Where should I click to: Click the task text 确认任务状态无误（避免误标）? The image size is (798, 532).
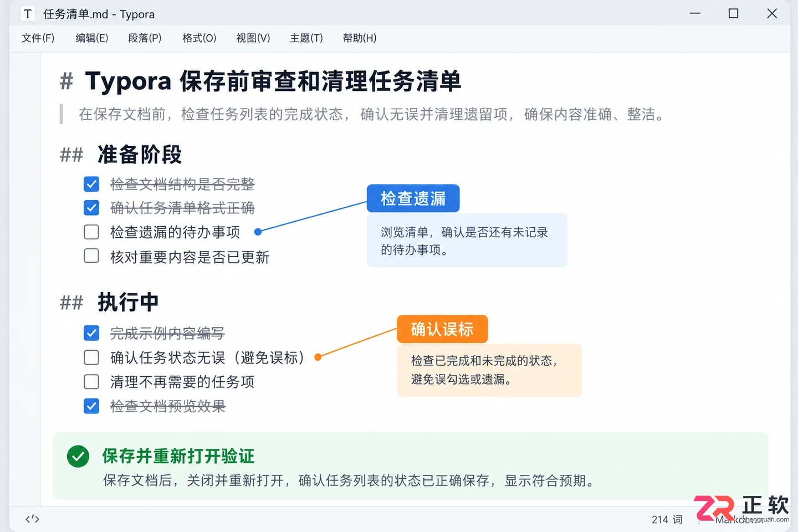[x=208, y=357]
